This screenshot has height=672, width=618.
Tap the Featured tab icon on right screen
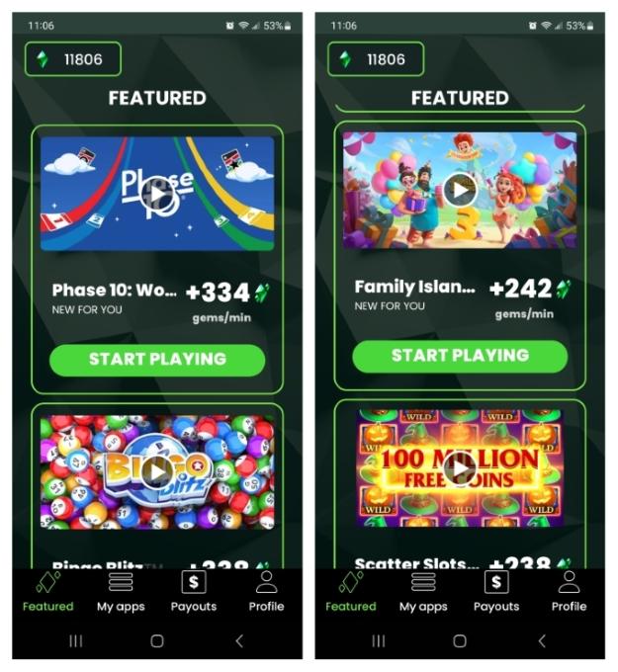click(351, 582)
